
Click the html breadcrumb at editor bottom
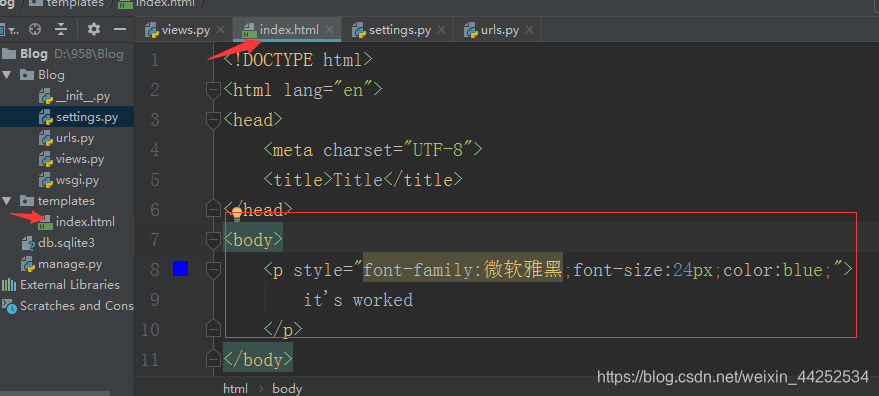[235, 388]
